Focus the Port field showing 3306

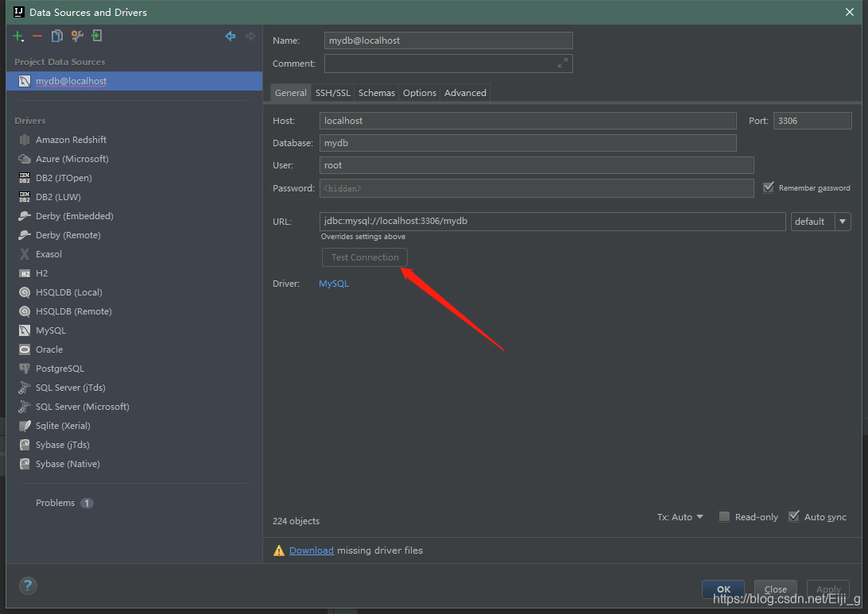(812, 121)
